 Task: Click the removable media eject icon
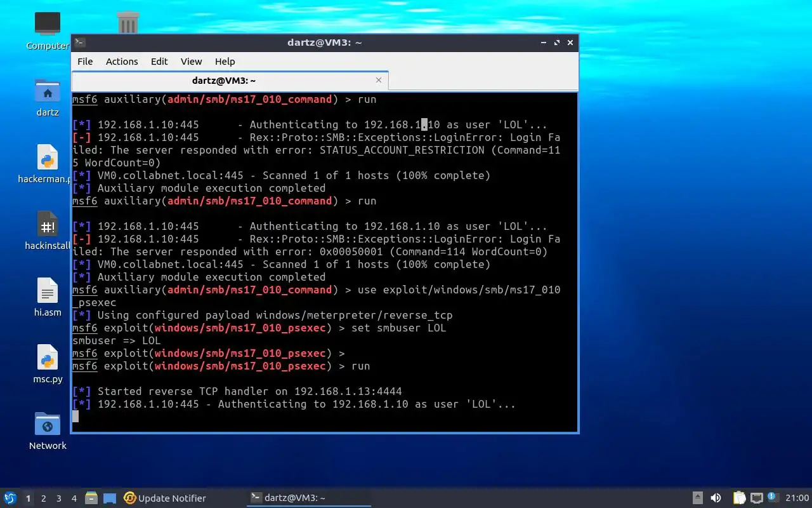[x=697, y=498]
